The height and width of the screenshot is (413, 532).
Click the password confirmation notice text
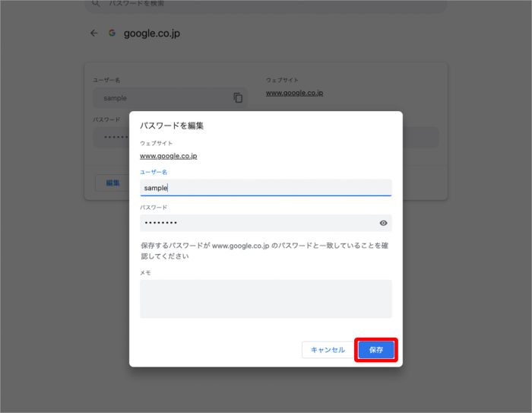pyautogui.click(x=265, y=251)
